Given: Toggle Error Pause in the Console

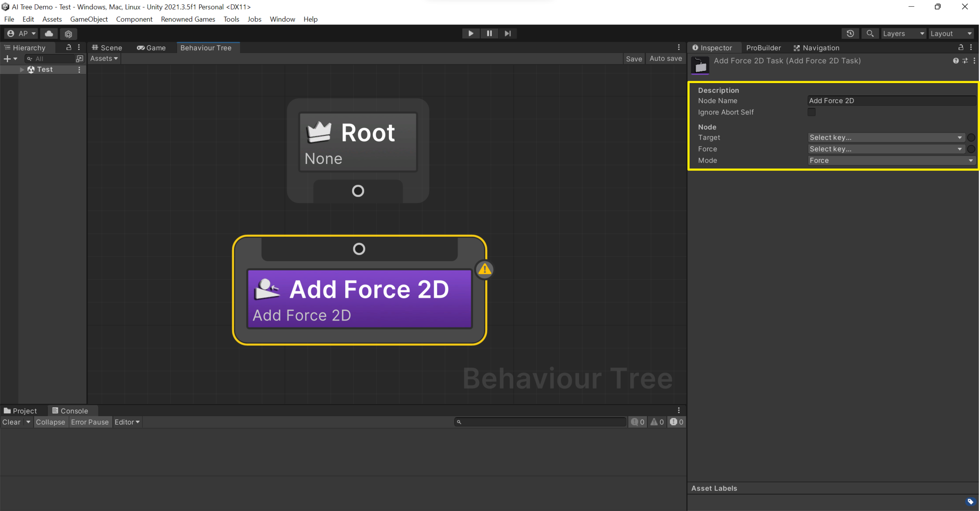Looking at the screenshot, I should 90,422.
